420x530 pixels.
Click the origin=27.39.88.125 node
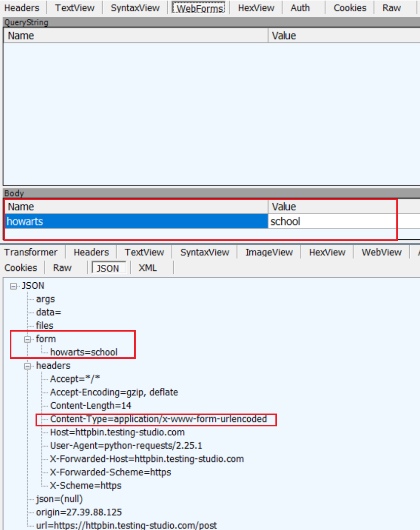point(78,512)
